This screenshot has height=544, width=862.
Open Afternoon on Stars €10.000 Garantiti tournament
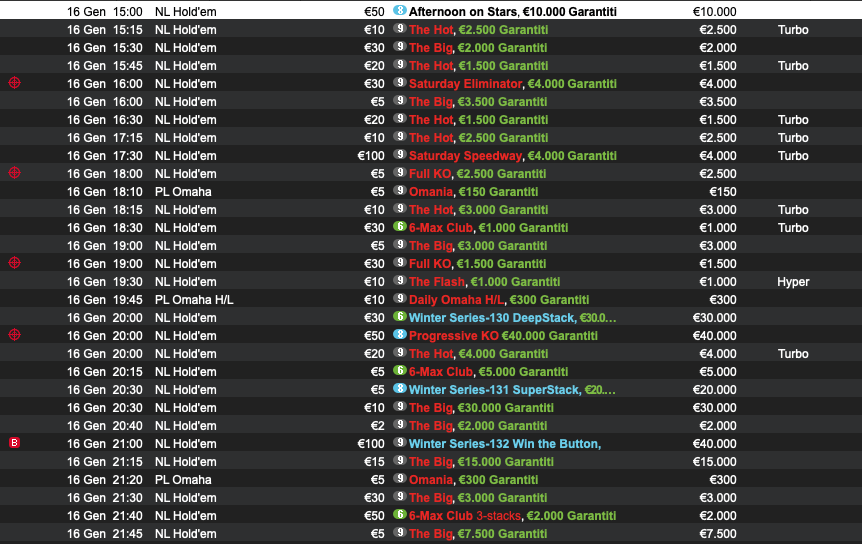[512, 12]
